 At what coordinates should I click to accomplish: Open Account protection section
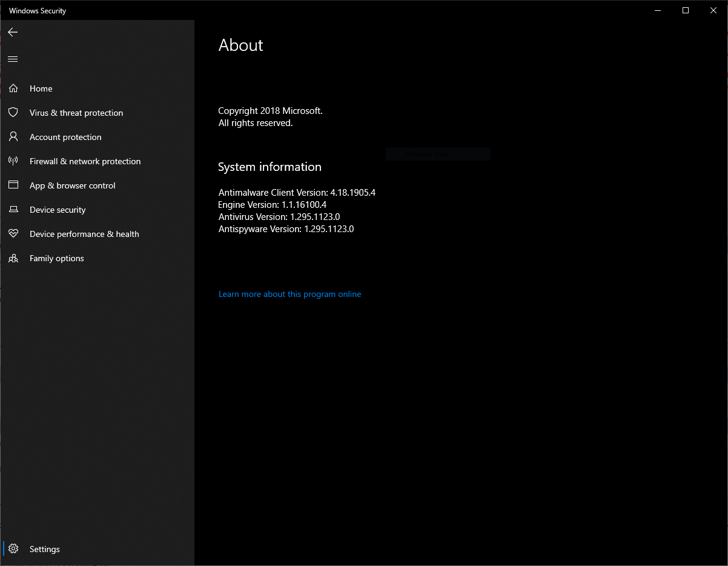click(65, 137)
